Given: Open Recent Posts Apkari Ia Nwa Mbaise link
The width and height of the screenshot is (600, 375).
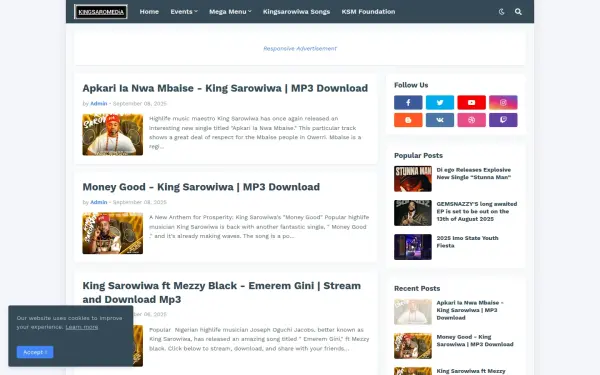Looking at the screenshot, I should pyautogui.click(x=470, y=310).
